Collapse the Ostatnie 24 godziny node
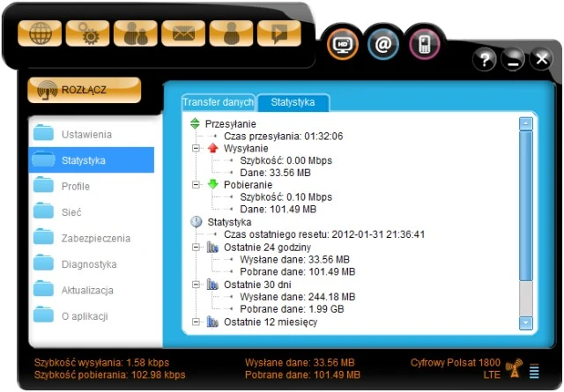564x392 pixels. tap(196, 248)
